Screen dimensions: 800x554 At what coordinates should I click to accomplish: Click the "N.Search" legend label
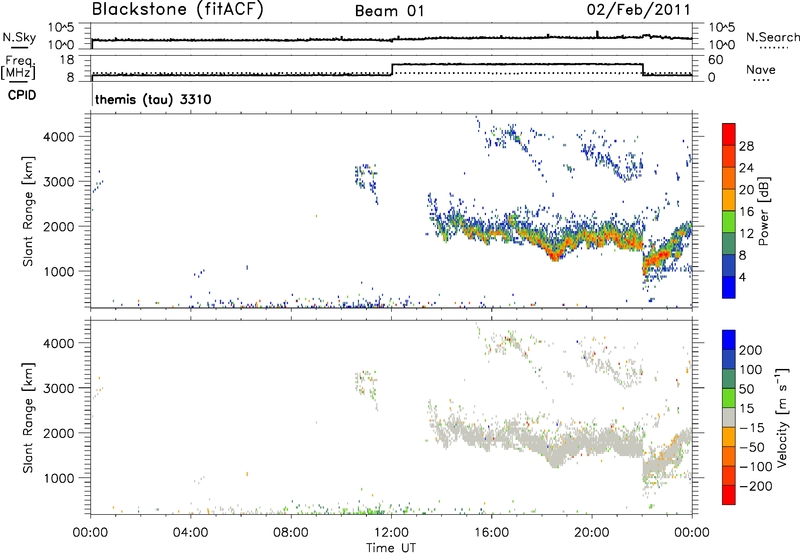pyautogui.click(x=772, y=37)
